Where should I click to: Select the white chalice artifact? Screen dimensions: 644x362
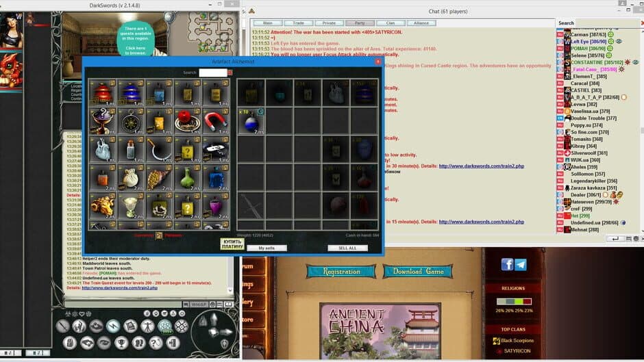tap(131, 206)
